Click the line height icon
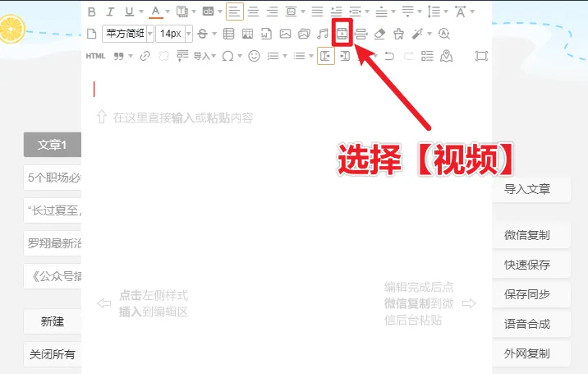588x374 pixels. click(434, 12)
